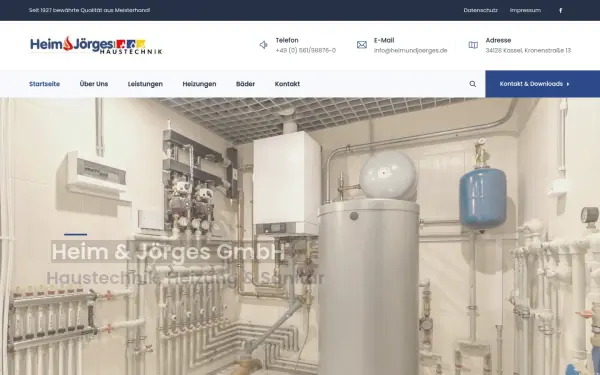Click the address 34128 Kassel, Kronenstraße 13
This screenshot has width=600, height=375.
pos(528,51)
